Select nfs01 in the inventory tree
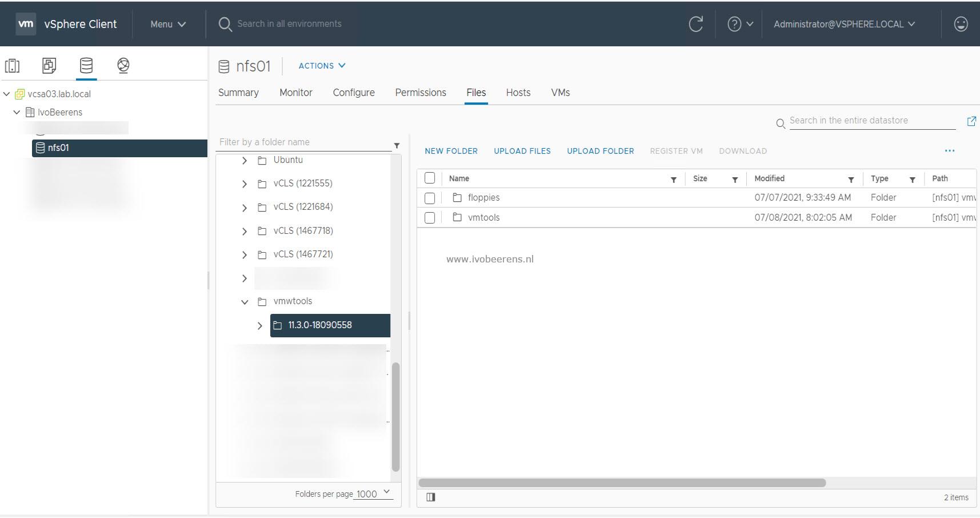 (119, 148)
